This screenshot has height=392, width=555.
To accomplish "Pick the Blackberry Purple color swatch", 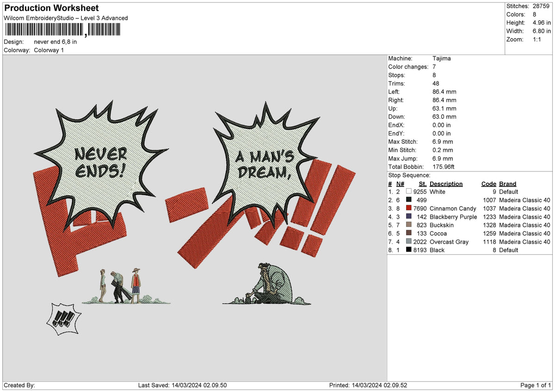I will click(409, 217).
